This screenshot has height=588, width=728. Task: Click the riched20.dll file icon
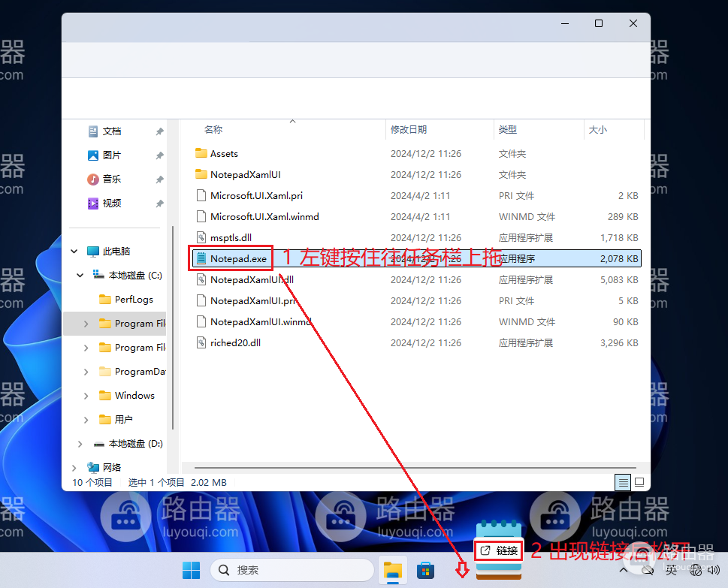tap(201, 342)
